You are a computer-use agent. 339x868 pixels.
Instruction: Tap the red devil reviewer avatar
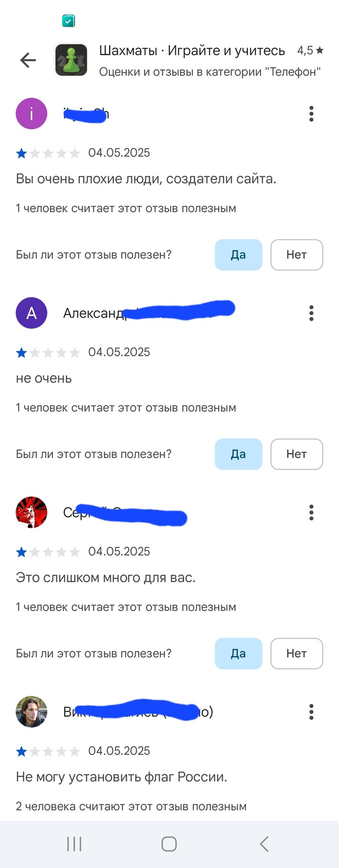coord(31,512)
